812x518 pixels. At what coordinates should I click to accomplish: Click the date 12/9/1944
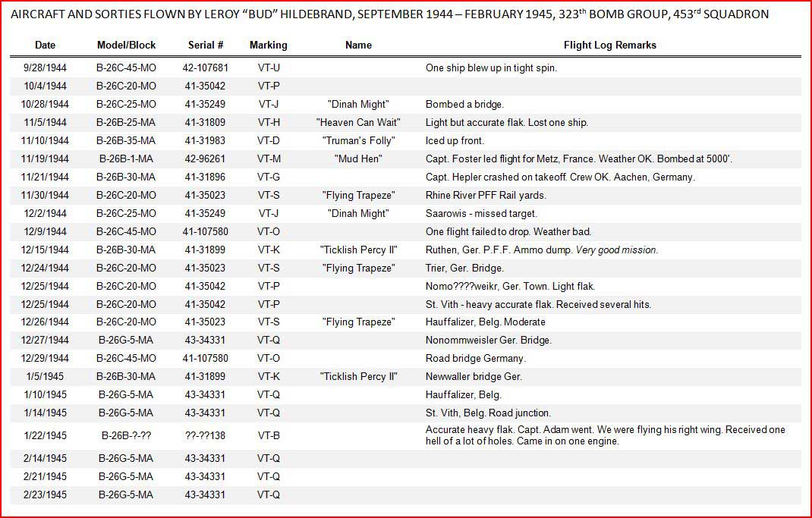click(45, 231)
